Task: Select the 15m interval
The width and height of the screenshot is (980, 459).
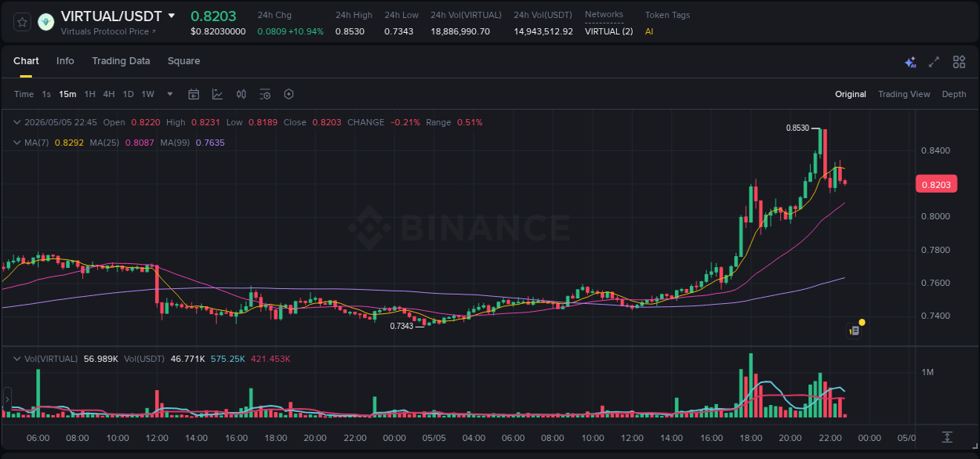Action: coord(68,94)
